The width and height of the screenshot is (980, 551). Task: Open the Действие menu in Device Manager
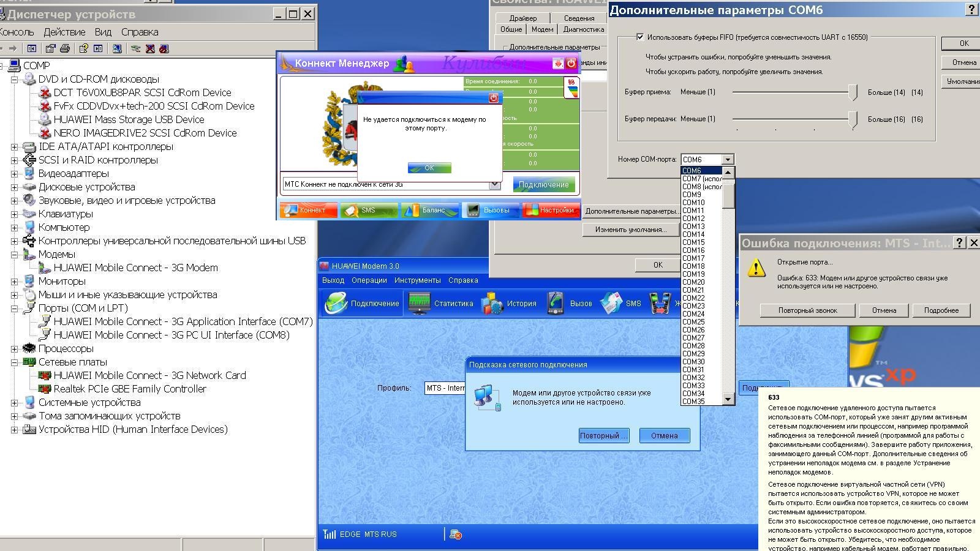coord(64,32)
